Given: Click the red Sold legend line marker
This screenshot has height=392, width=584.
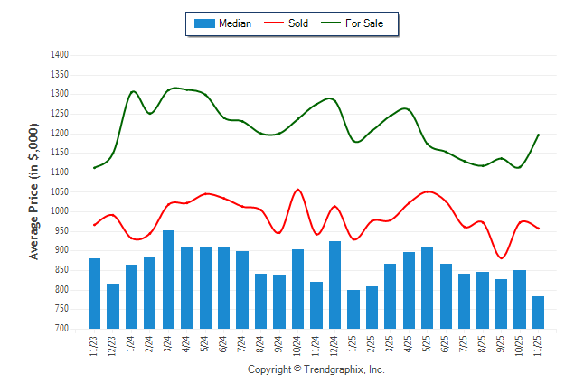Looking at the screenshot, I should pos(272,23).
